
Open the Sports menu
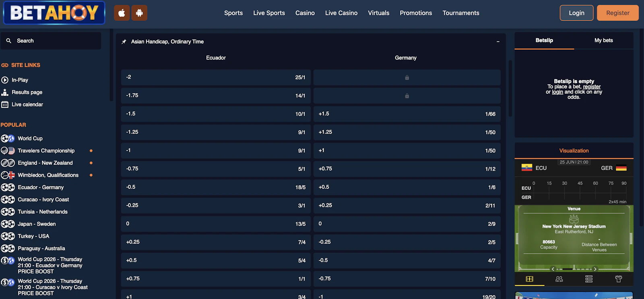click(x=233, y=13)
